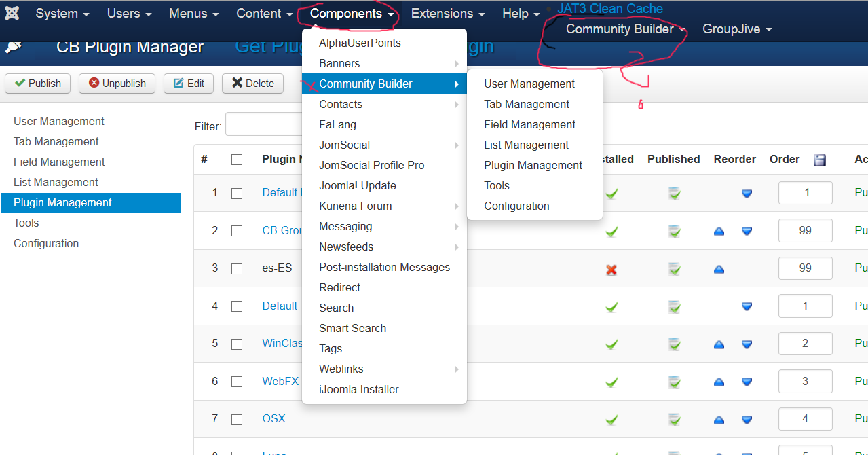868x455 pixels.
Task: Select the es-ES row checkbox
Action: click(237, 268)
